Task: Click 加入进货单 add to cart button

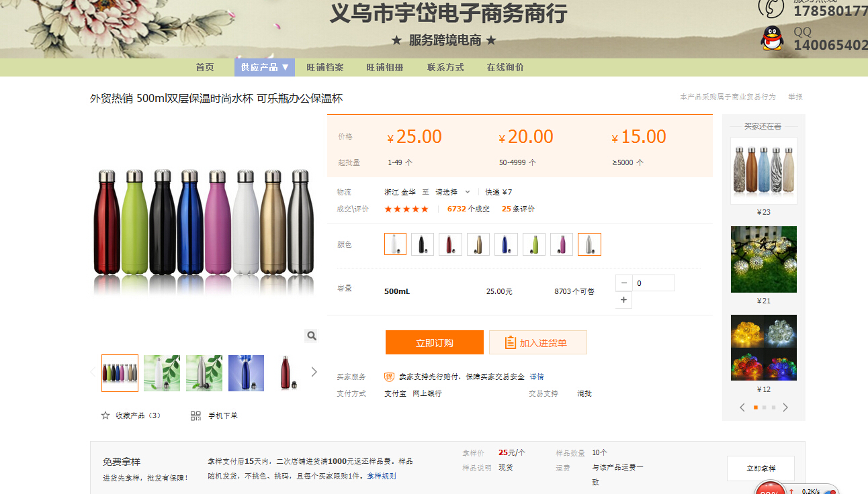Action: click(537, 342)
